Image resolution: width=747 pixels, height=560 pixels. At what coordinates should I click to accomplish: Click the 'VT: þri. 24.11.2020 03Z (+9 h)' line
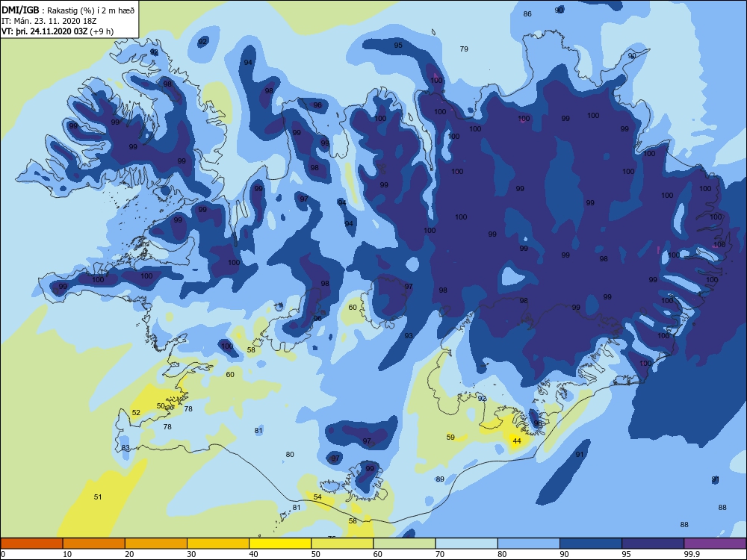[x=58, y=31]
